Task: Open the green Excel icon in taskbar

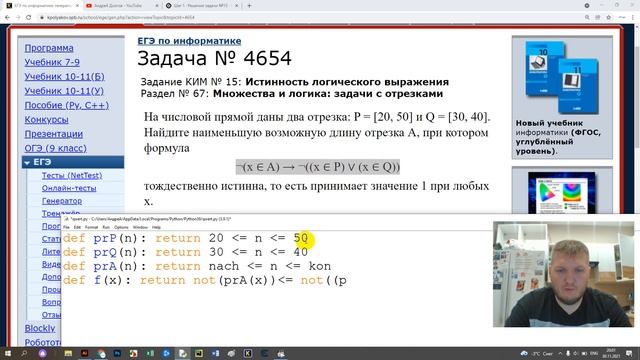Action: coord(150,353)
